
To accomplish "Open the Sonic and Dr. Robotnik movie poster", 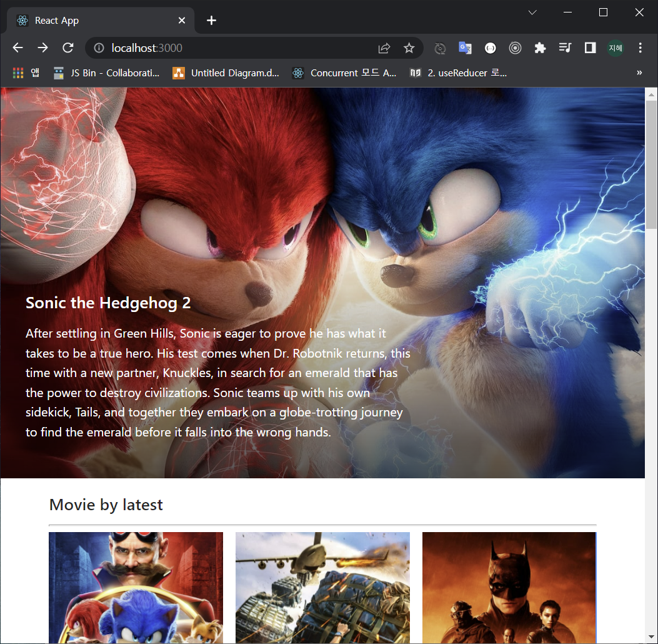I will click(x=136, y=587).
